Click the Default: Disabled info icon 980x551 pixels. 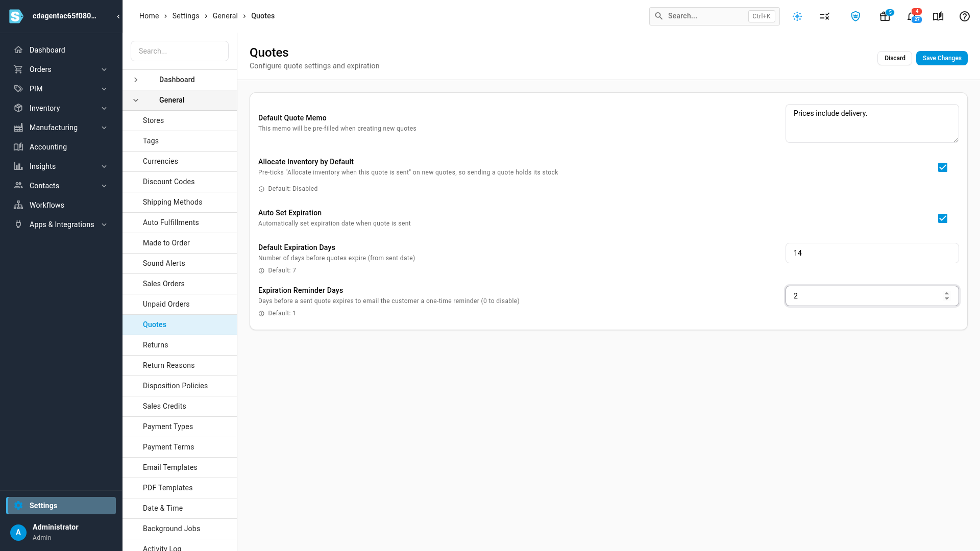click(x=261, y=189)
